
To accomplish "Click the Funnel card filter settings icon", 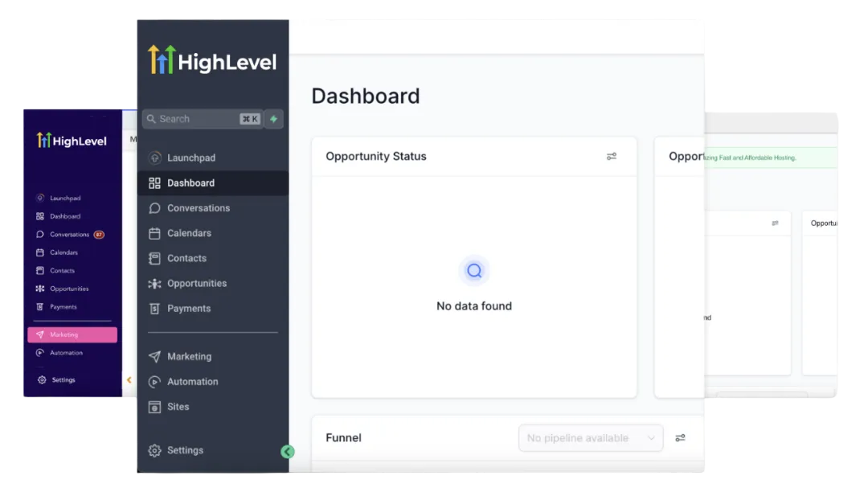I will click(x=681, y=438).
